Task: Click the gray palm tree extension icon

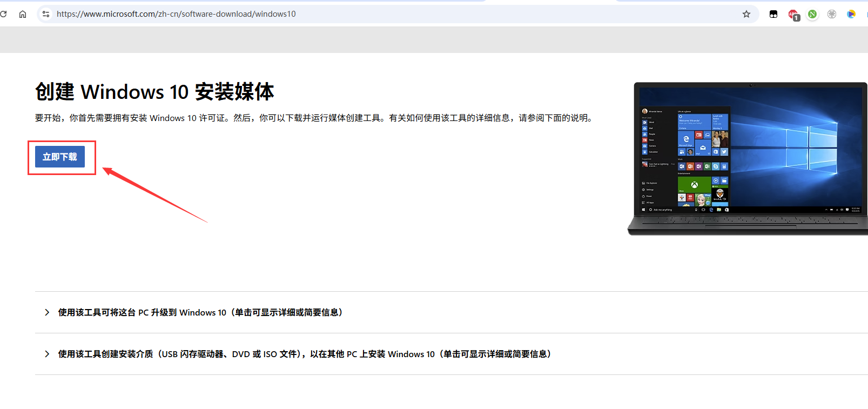Action: click(832, 14)
